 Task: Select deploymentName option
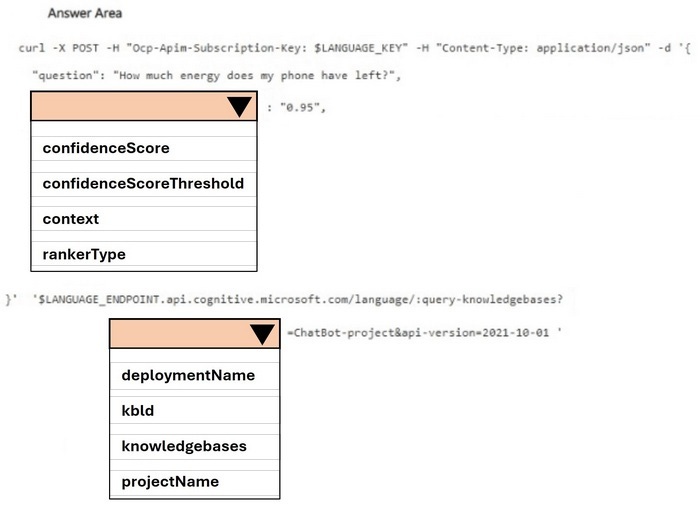195,375
